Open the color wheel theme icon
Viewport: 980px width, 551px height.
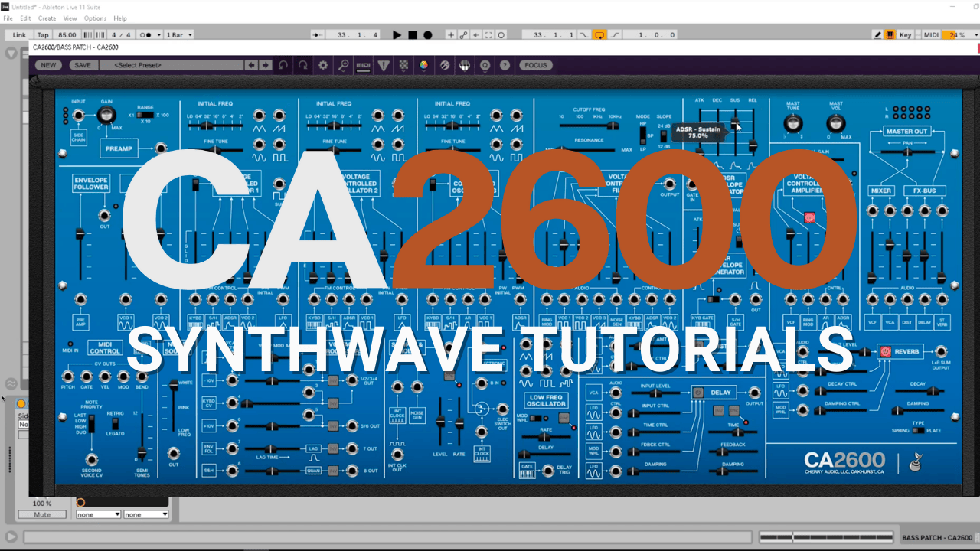pos(423,66)
